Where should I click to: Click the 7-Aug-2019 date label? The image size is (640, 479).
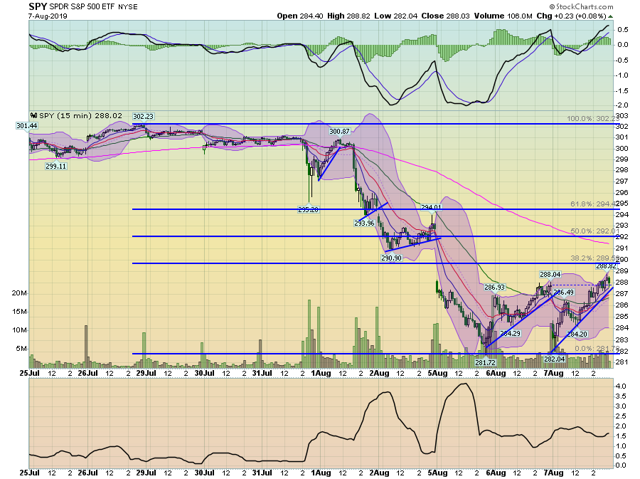(x=48, y=16)
